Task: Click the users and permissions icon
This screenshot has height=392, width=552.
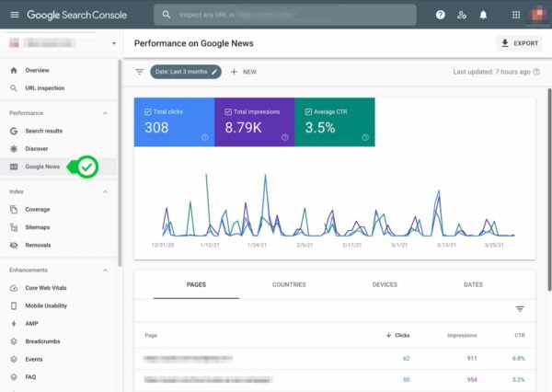Action: tap(461, 15)
